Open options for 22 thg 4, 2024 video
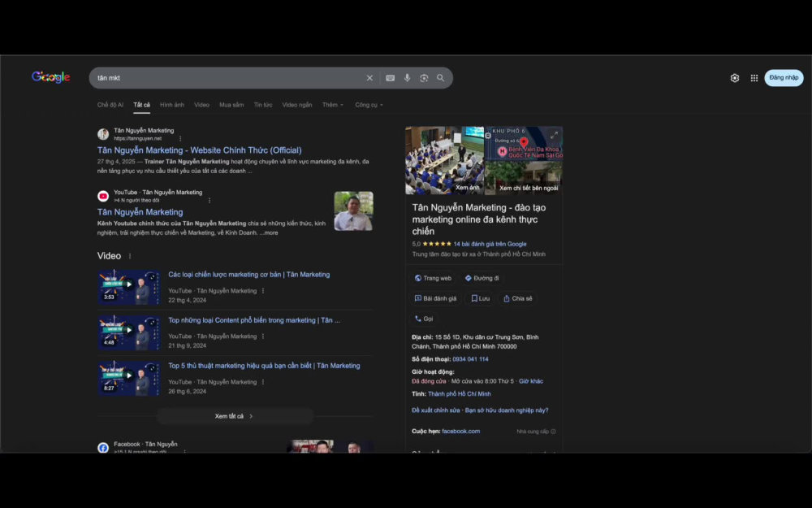This screenshot has width=812, height=508. pyautogui.click(x=263, y=291)
